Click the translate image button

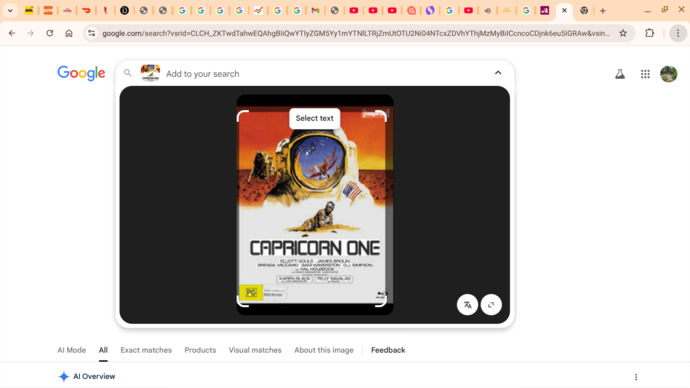[x=467, y=305]
